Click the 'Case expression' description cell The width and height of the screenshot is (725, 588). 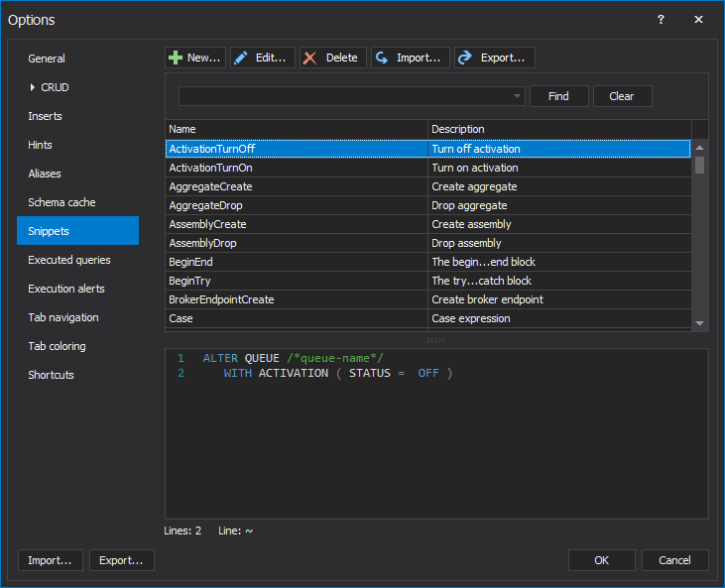(559, 318)
